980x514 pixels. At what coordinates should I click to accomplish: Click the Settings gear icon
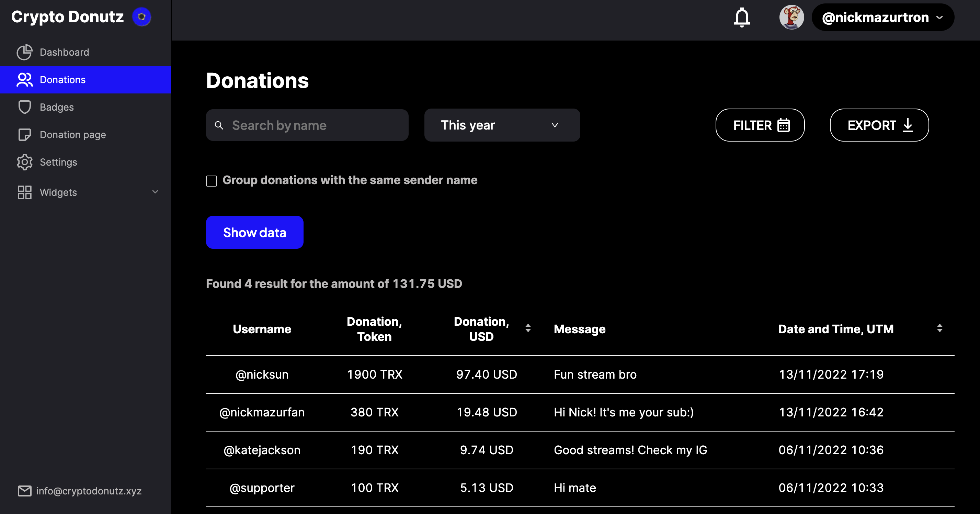coord(25,162)
